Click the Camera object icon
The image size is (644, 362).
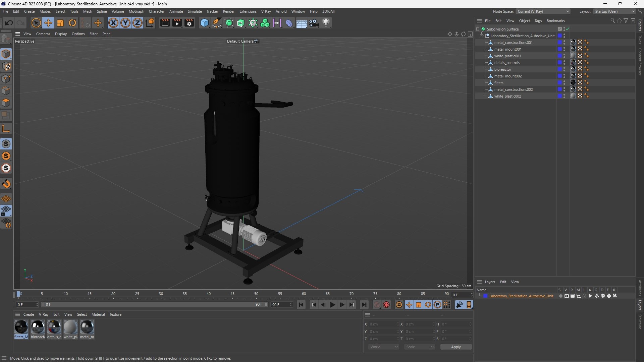(314, 23)
